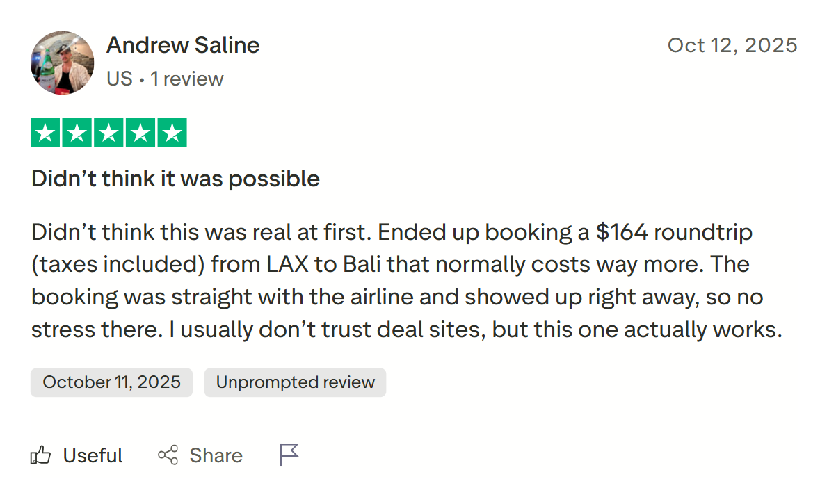Click the fourth green rating star
This screenshot has width=820, height=504.
click(x=140, y=133)
